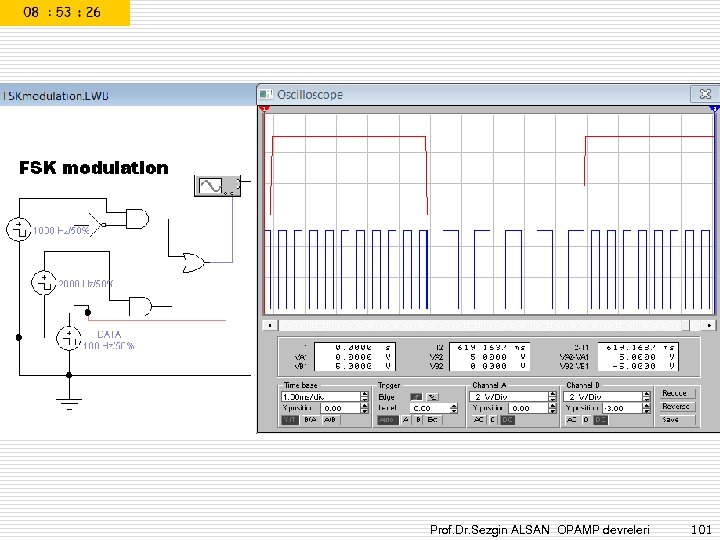The width and height of the screenshot is (720, 540).
Task: Click the oscilloscope horizontal scrollbar
Action: coord(488,325)
